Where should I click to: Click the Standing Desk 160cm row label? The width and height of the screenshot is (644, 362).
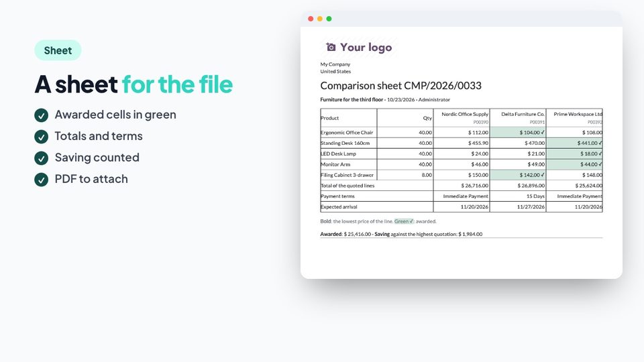[345, 143]
